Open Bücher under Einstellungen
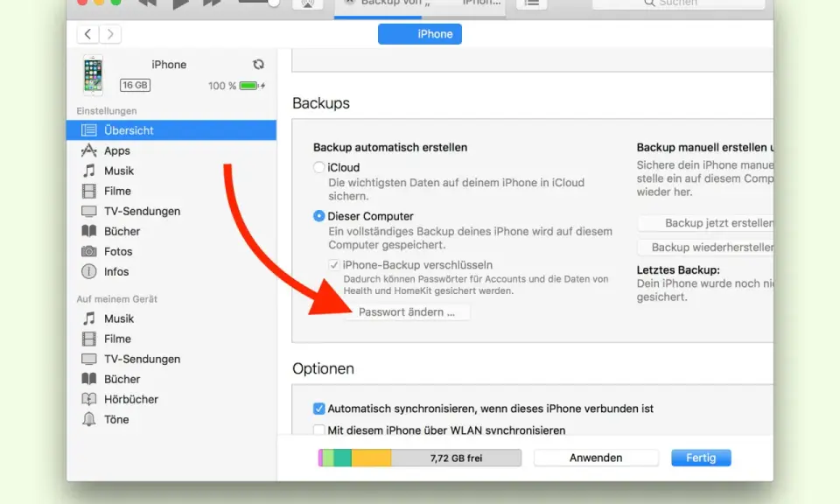 point(171,231)
